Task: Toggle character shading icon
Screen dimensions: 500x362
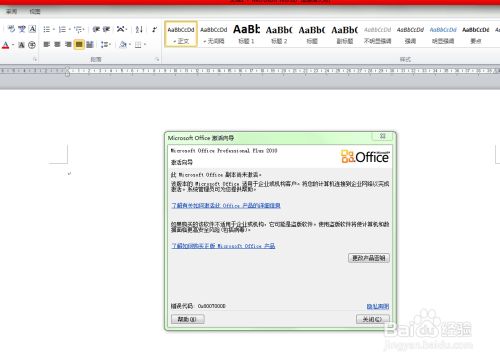Action: pos(21,45)
